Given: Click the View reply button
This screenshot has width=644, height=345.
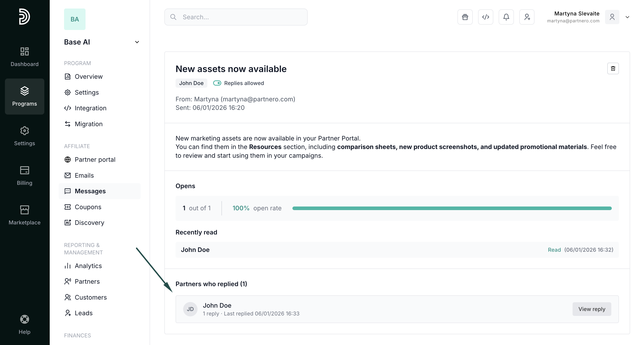Looking at the screenshot, I should pyautogui.click(x=592, y=309).
